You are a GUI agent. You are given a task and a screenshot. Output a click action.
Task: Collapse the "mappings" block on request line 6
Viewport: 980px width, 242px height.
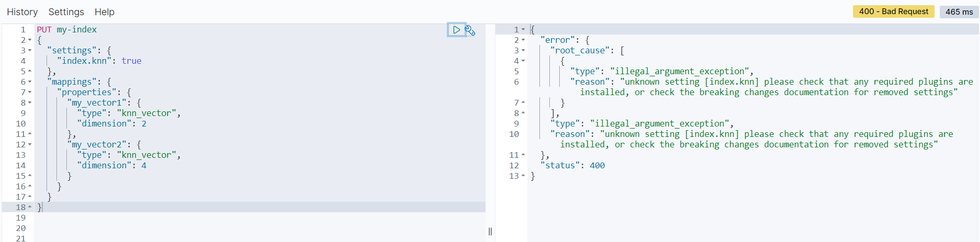pyautogui.click(x=30, y=82)
